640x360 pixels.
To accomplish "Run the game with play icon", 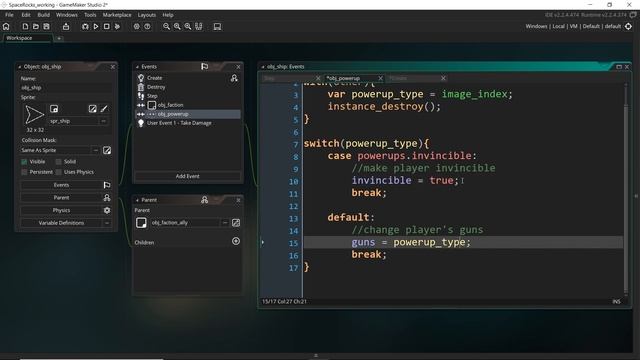I will tap(96, 27).
